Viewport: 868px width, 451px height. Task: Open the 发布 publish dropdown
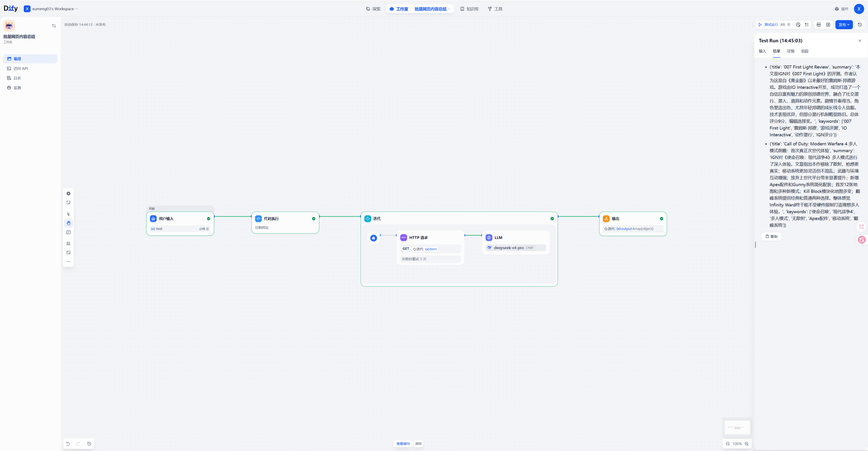(844, 25)
